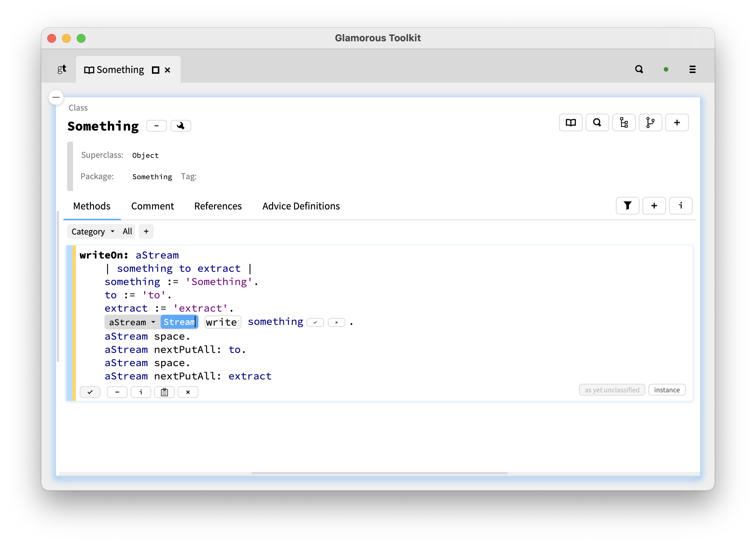756x545 pixels.
Task: Add another filter with the small plus
Action: click(x=146, y=232)
